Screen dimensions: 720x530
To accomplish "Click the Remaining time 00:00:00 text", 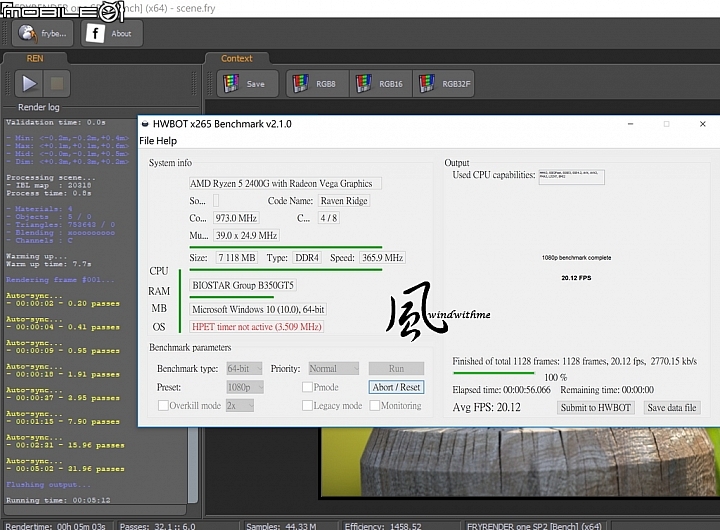I will (x=607, y=390).
